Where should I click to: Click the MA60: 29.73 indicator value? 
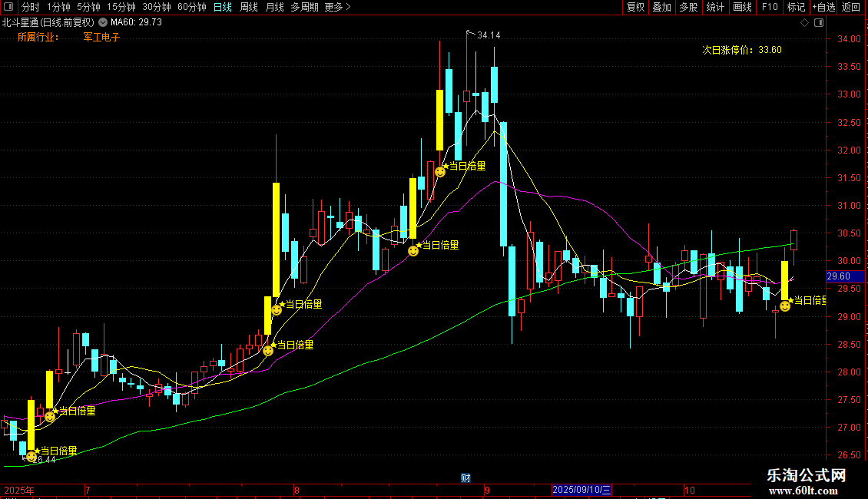point(136,22)
